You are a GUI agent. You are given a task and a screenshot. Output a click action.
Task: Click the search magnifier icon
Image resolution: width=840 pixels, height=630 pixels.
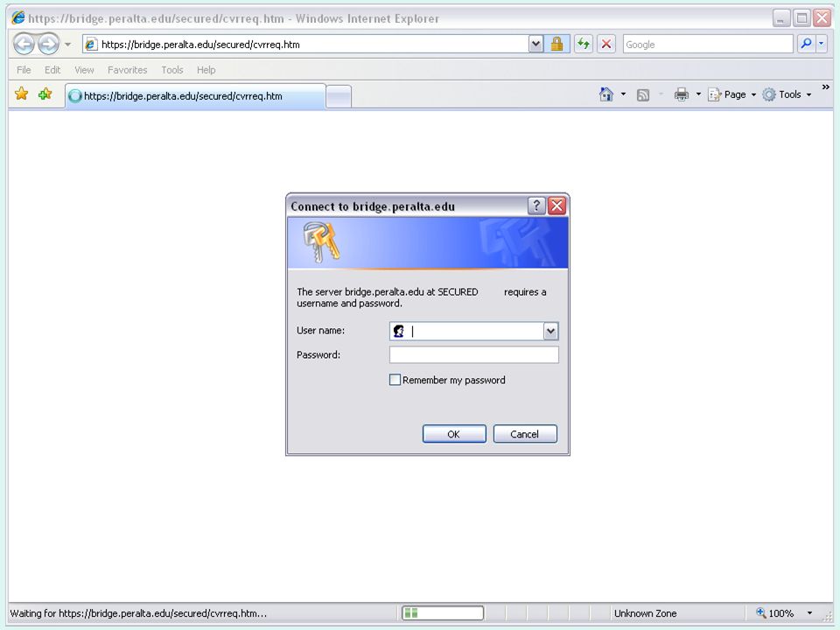[x=806, y=44]
